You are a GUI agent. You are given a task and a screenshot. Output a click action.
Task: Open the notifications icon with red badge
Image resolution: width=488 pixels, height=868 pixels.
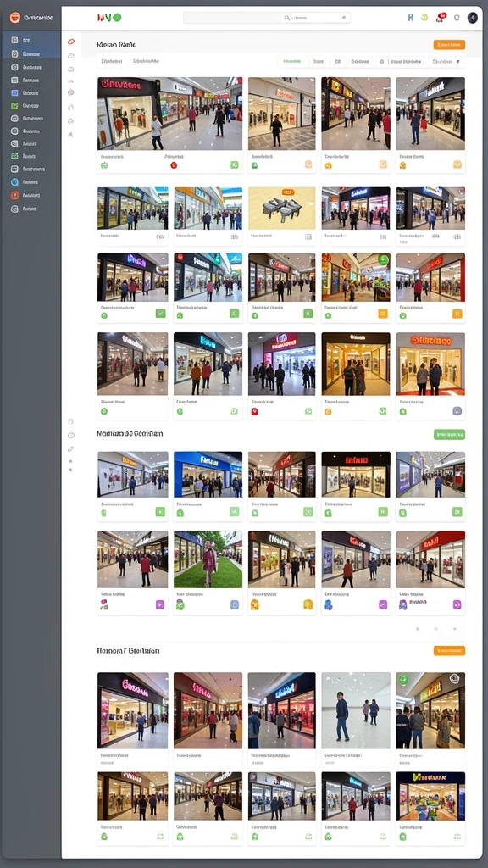click(441, 18)
